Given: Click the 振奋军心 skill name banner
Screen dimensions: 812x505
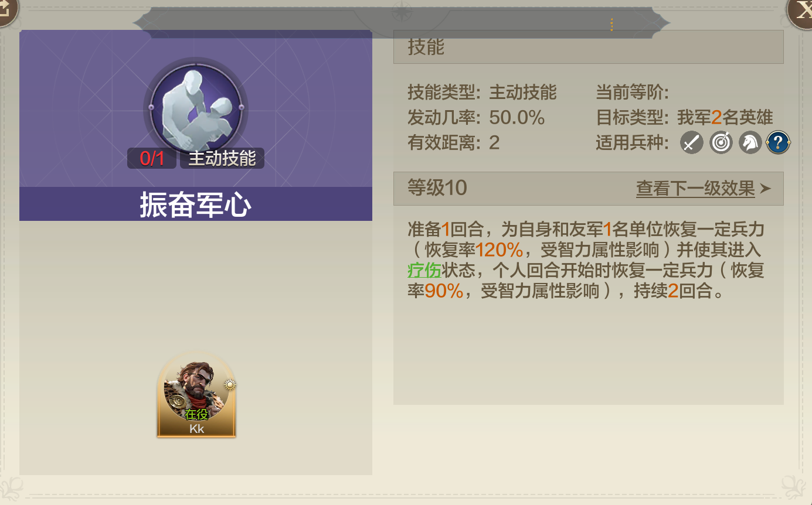Looking at the screenshot, I should 196,204.
